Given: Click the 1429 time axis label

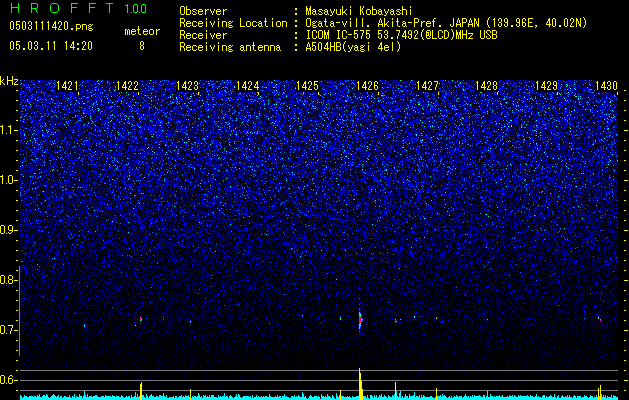Looking at the screenshot, I should tap(547, 85).
